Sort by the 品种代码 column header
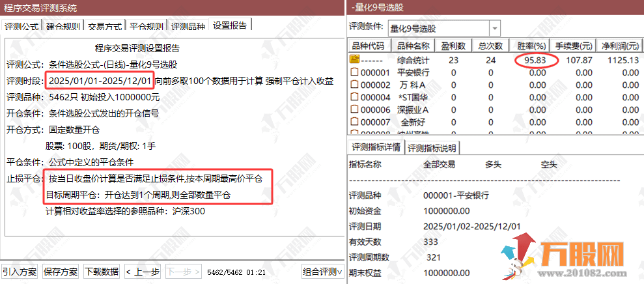Screen dimensions: 644x284 (369, 46)
